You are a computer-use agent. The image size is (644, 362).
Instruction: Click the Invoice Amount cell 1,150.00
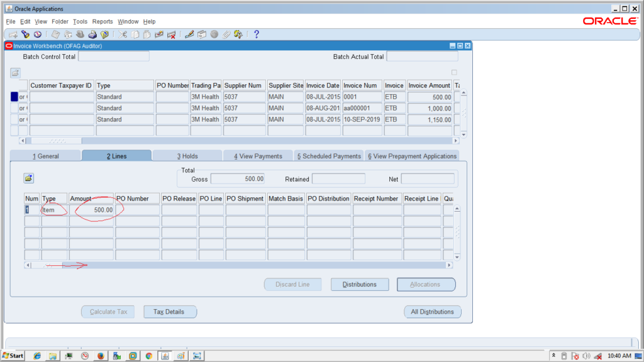pyautogui.click(x=430, y=119)
